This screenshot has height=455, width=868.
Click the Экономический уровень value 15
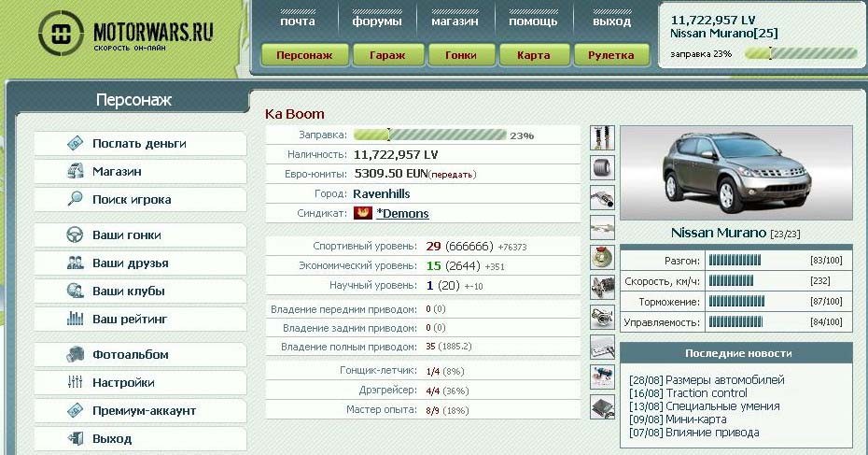coord(433,266)
